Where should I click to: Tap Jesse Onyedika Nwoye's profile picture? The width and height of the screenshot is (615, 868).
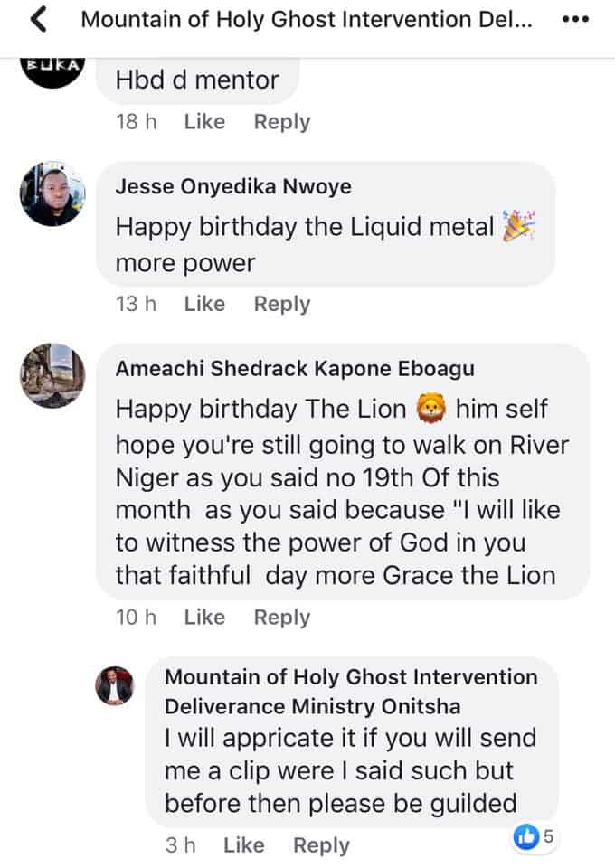pyautogui.click(x=52, y=194)
